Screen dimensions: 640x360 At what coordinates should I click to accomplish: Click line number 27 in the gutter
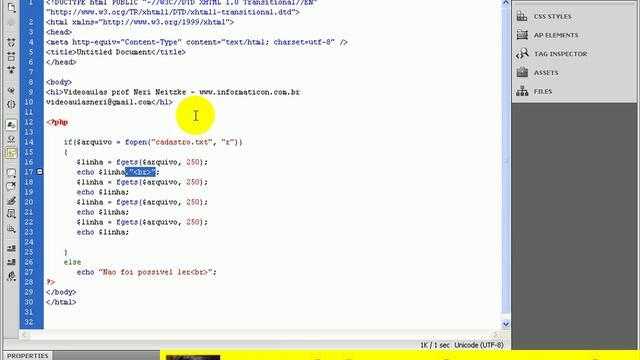[x=29, y=272]
